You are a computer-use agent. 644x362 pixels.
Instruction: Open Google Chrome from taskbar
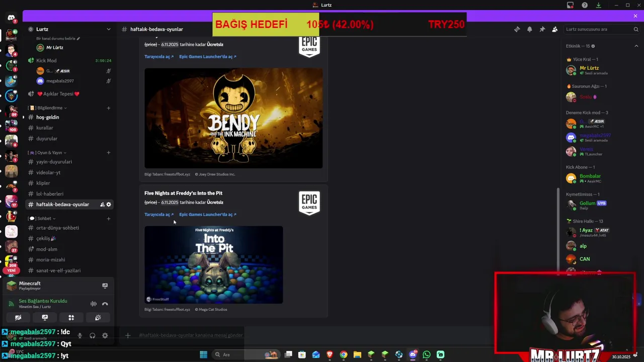pos(343,354)
